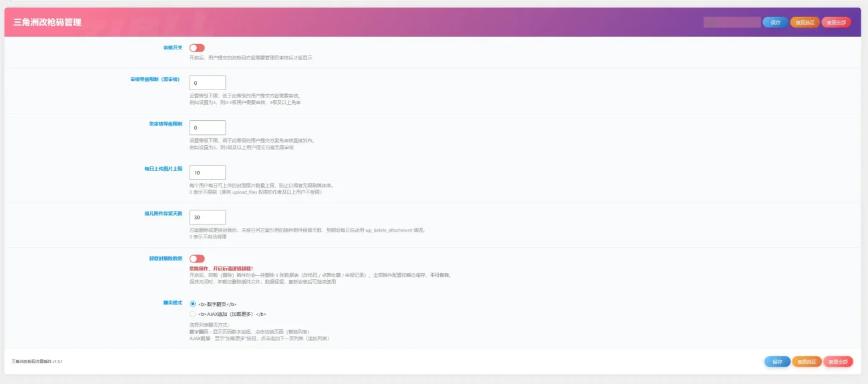Click the 审核等级限制（需审核）field label
Viewport: 868px width, 384px height.
click(155, 79)
